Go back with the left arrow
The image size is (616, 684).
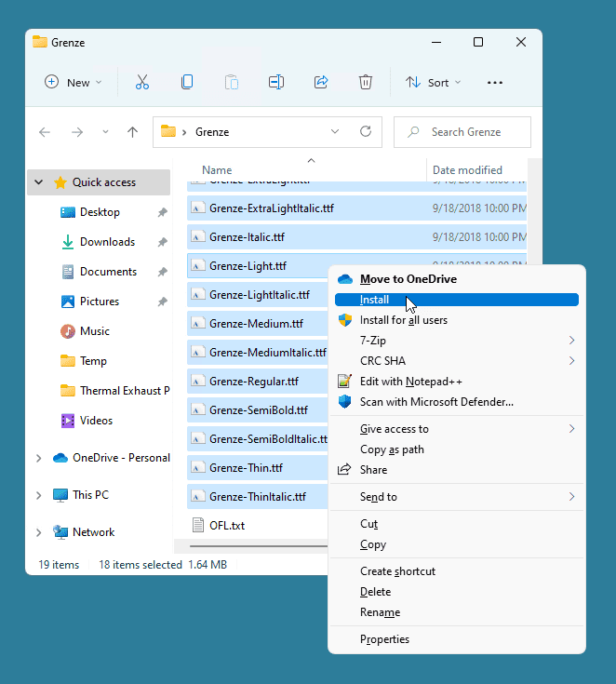(45, 132)
